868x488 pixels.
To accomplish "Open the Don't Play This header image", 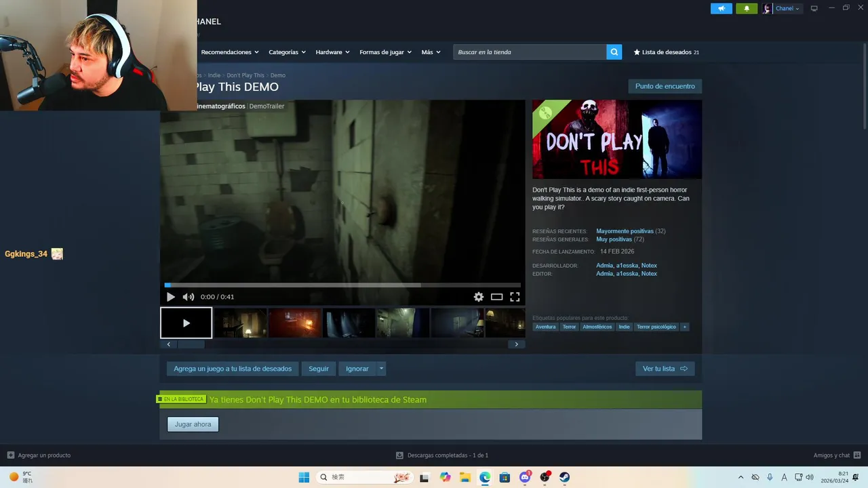I will (617, 140).
